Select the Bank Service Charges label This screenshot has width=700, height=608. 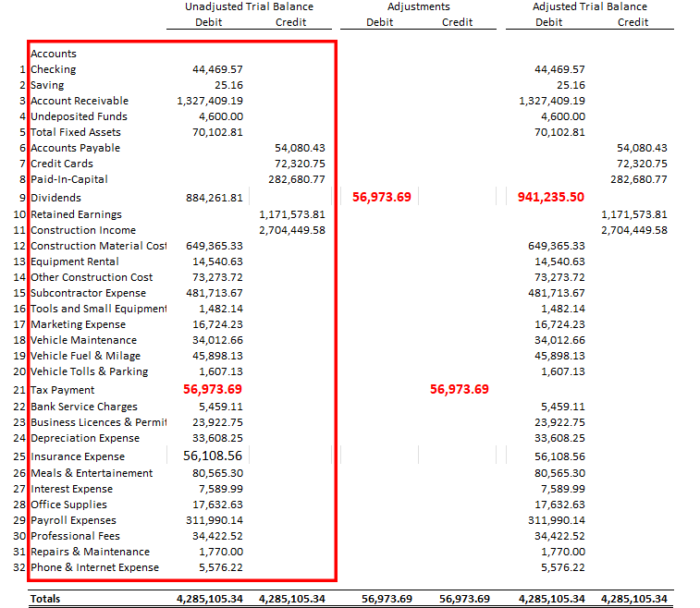(84, 407)
